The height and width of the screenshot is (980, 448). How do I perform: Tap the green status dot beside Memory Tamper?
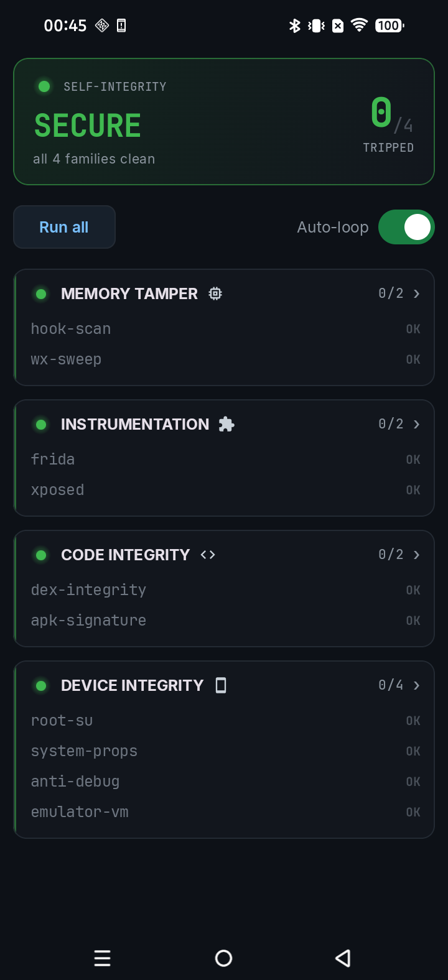pyautogui.click(x=41, y=294)
